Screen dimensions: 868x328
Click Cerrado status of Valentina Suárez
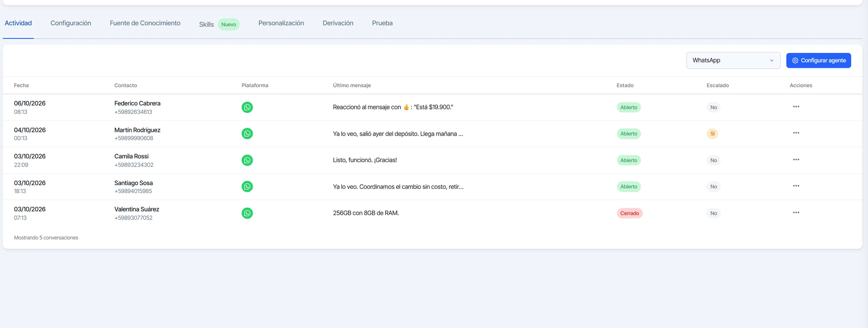click(x=630, y=213)
